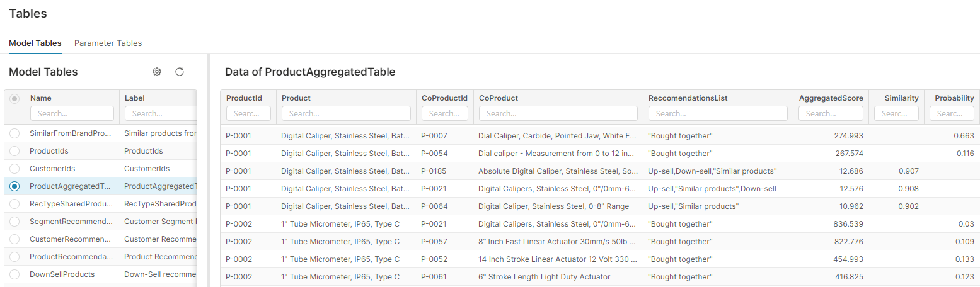The image size is (980, 287).
Task: Select the Model Tables tab
Action: point(35,43)
